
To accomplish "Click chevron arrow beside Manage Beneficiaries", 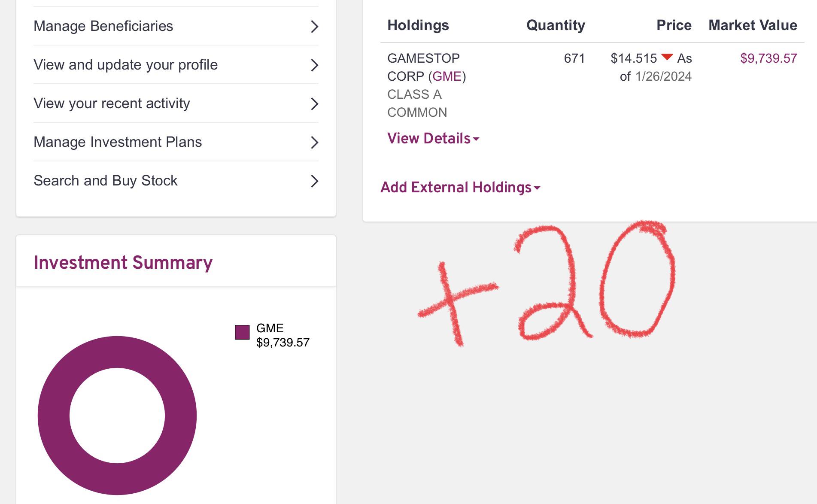I will (314, 27).
